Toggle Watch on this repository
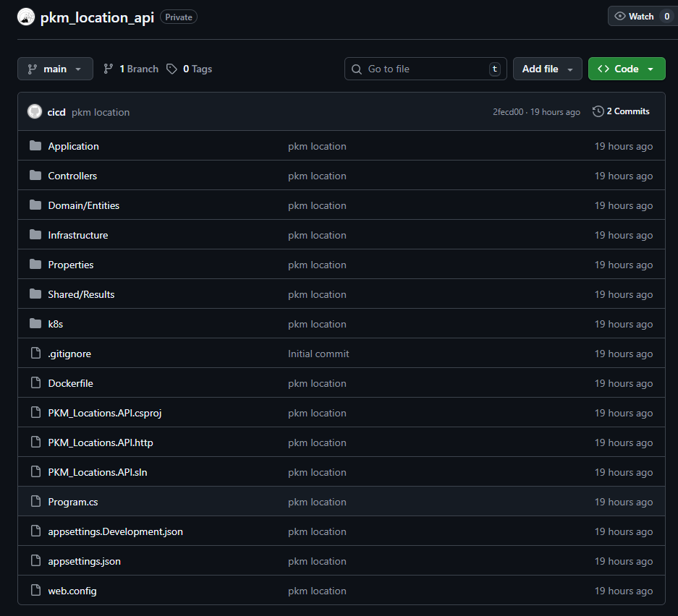The height and width of the screenshot is (616, 678). coord(635,17)
